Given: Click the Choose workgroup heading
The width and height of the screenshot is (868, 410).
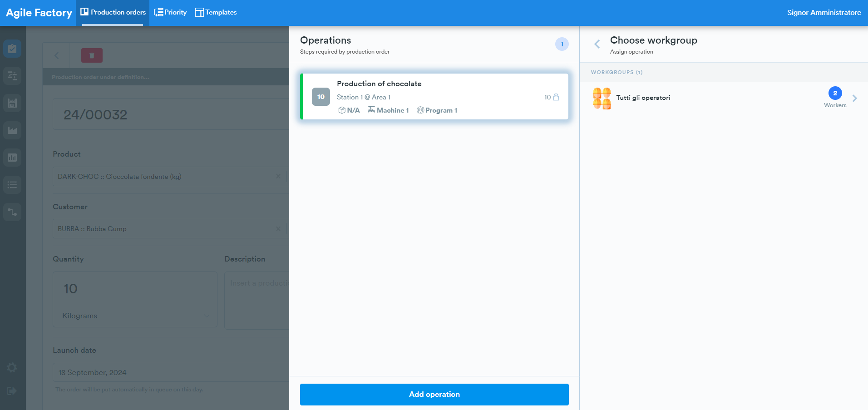Looking at the screenshot, I should coord(654,40).
